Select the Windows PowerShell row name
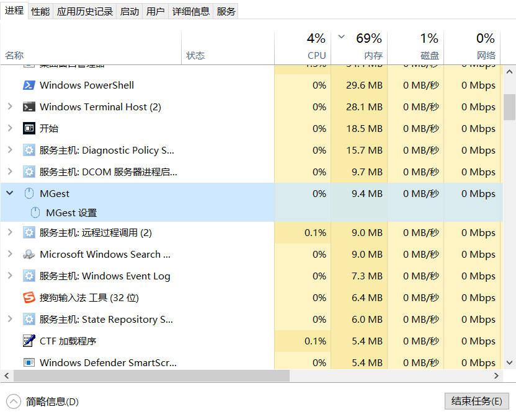The image size is (516, 420). tap(87, 85)
